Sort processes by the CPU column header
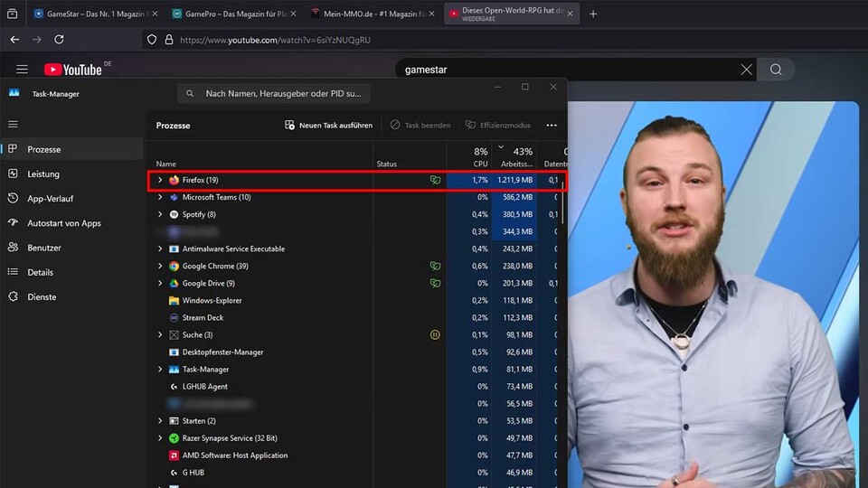This screenshot has height=488, width=868. 480,157
